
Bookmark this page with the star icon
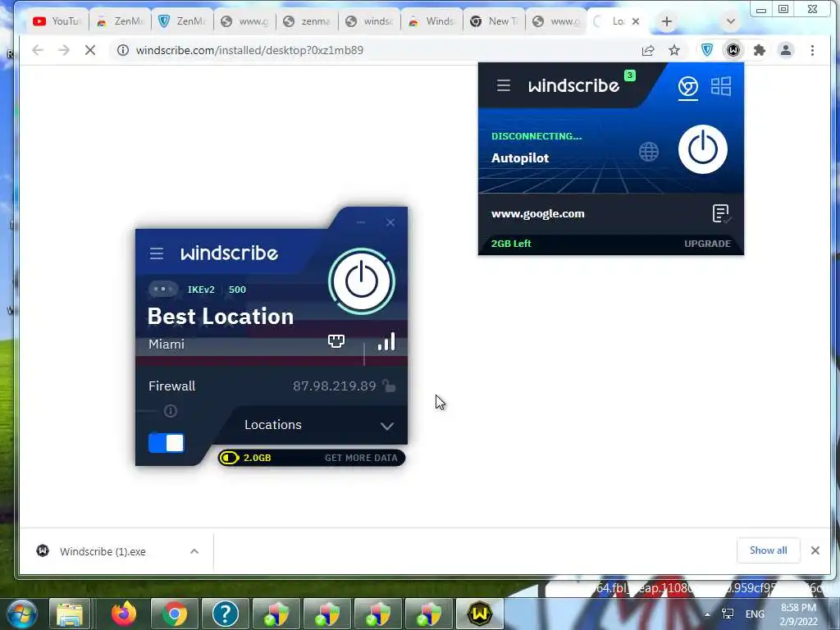pyautogui.click(x=674, y=50)
